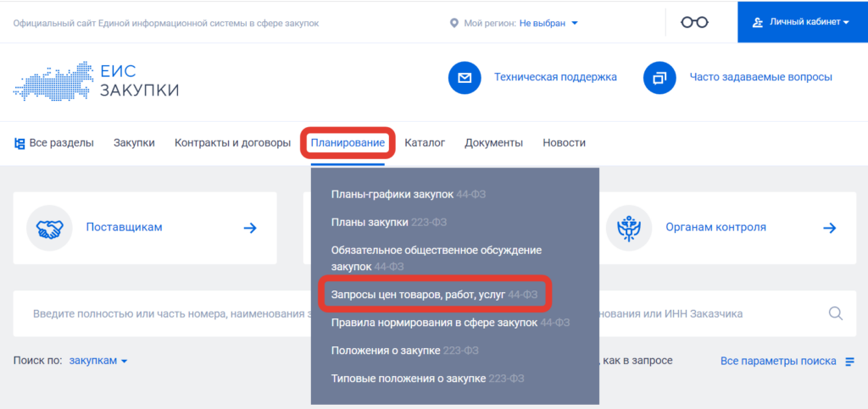Click the technical support envelope icon
This screenshot has width=868, height=409.
(465, 78)
